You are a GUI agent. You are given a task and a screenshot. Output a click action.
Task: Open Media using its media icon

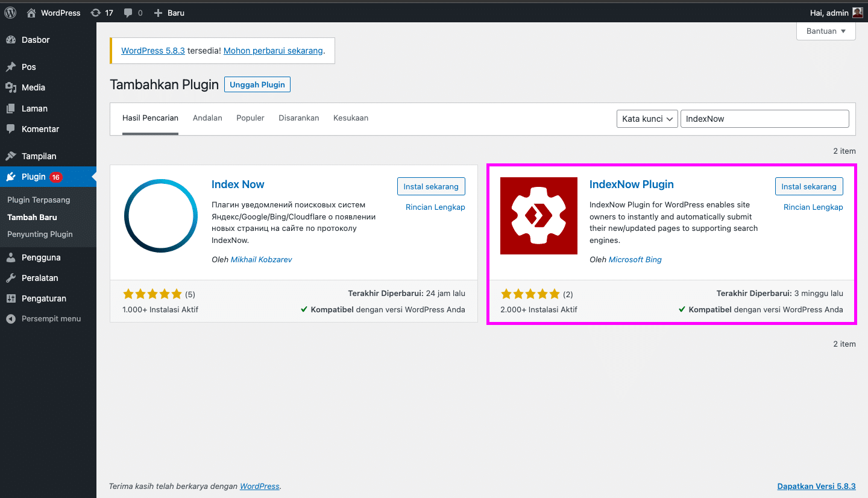tap(11, 87)
